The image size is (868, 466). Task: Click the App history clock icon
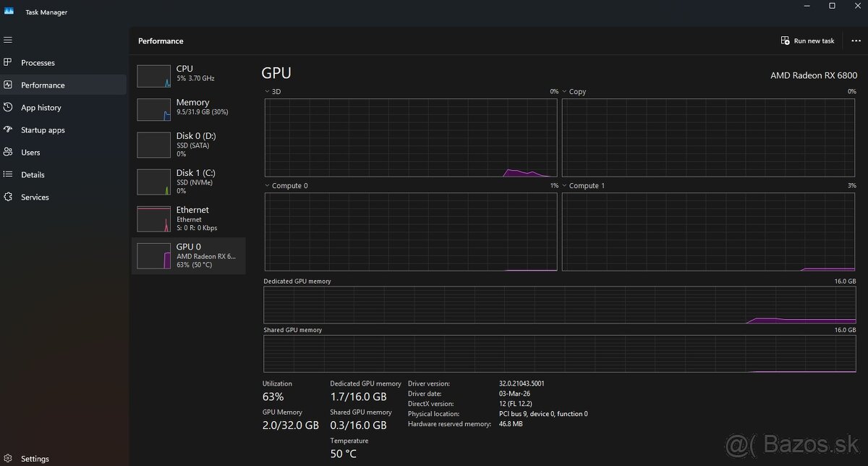pos(8,107)
